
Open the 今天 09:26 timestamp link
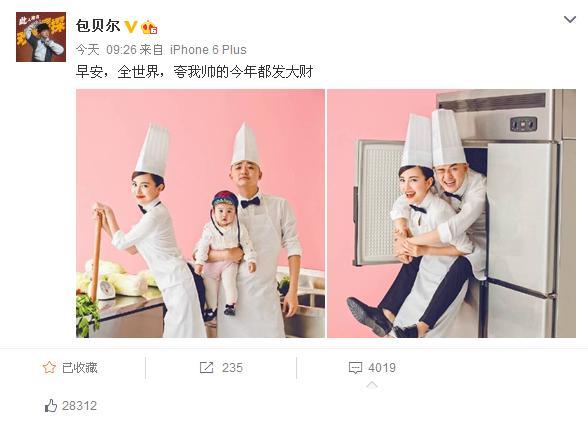(105, 50)
